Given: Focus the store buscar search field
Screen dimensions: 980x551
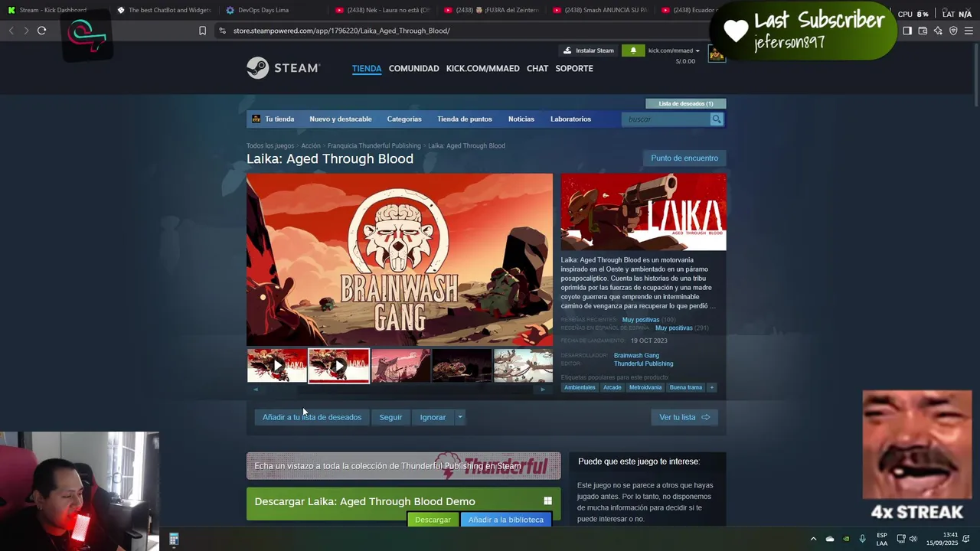Looking at the screenshot, I should 666,119.
